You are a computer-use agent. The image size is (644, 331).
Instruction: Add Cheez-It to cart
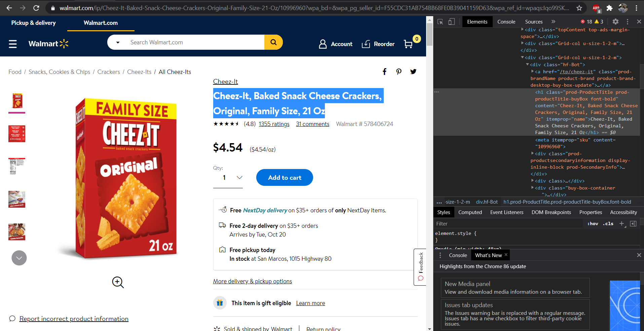pyautogui.click(x=285, y=177)
